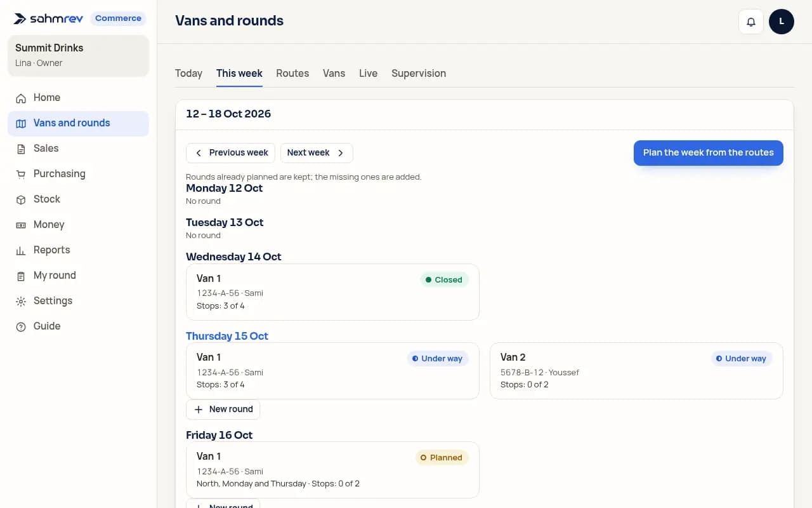Go to Home in the sidebar
Viewport: 812px width, 508px height.
[x=78, y=98]
